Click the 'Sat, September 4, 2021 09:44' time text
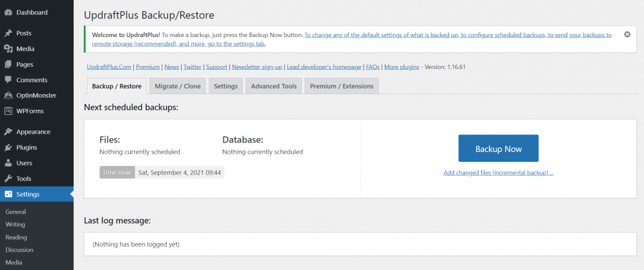Viewport: 644px width, 270px height. point(179,173)
